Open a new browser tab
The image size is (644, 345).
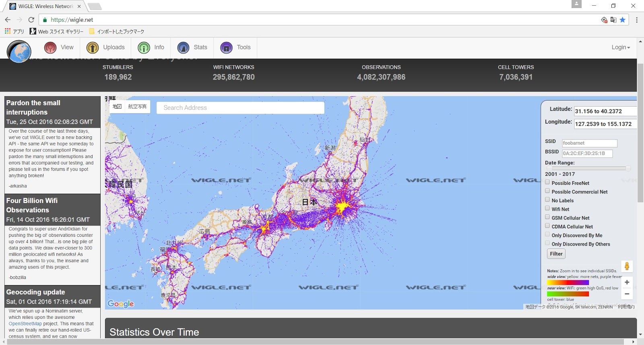pos(95,6)
